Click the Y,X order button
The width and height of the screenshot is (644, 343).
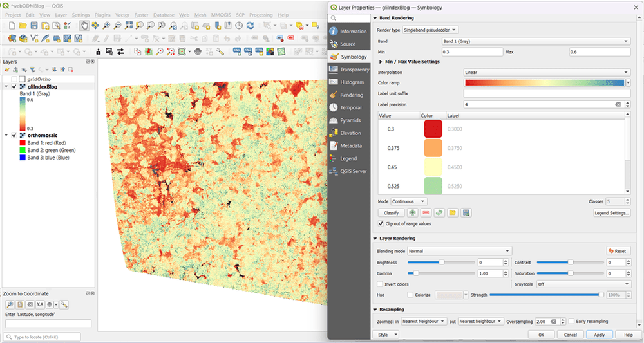[x=39, y=304]
